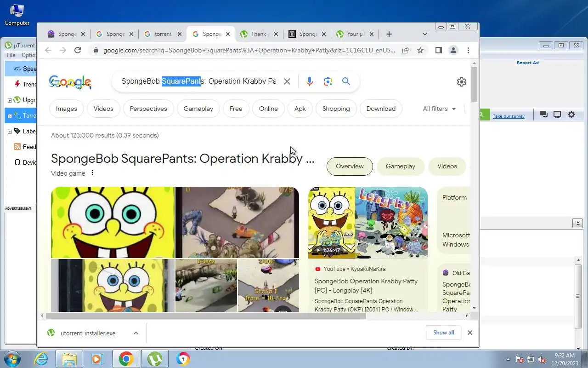Open the Chrome profile avatar
Screen dimensions: 588x368
click(x=453, y=50)
